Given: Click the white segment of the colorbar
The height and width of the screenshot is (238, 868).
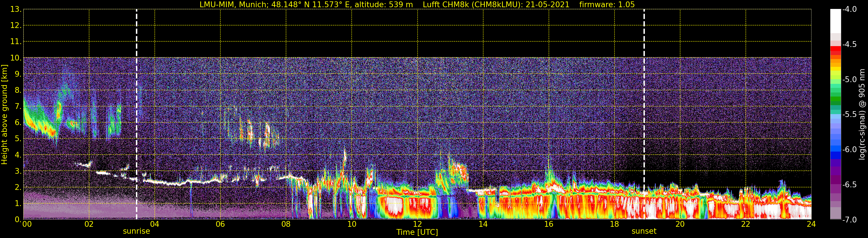Looking at the screenshot, I should click(836, 21).
